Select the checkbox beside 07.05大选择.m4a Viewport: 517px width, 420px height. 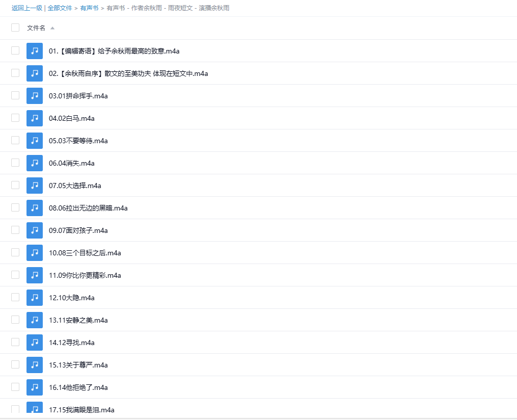[x=15, y=185]
